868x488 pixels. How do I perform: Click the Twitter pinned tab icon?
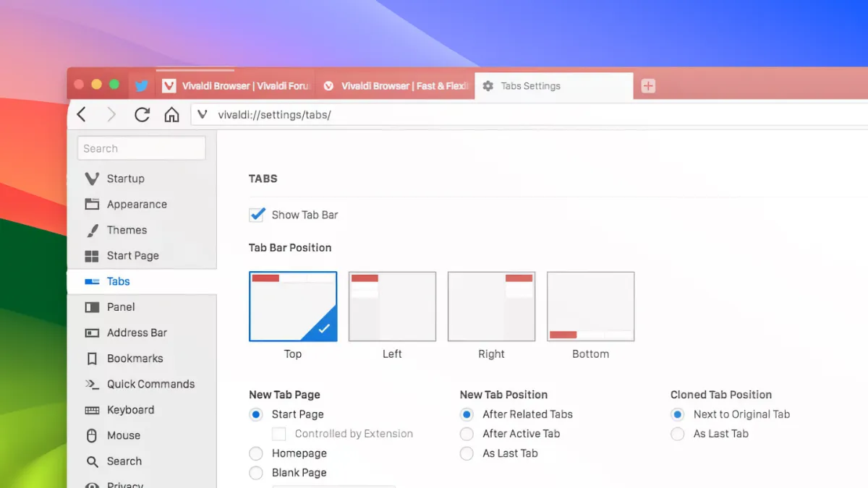point(142,86)
